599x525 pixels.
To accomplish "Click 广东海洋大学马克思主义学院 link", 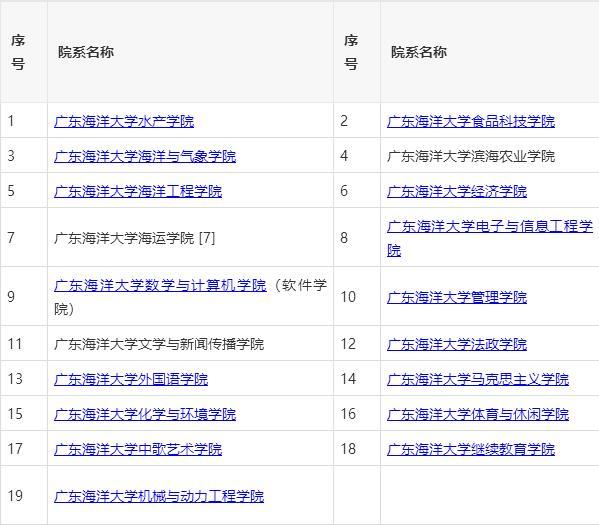I will tap(478, 379).
